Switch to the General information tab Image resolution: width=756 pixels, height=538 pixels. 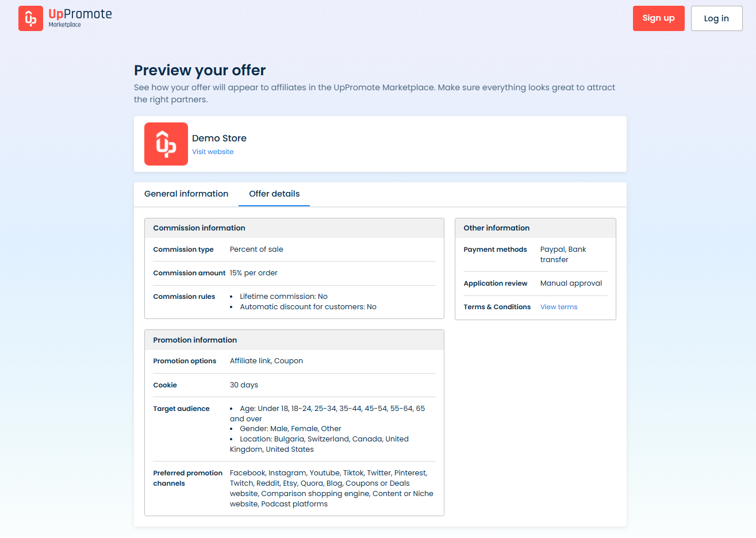[186, 194]
